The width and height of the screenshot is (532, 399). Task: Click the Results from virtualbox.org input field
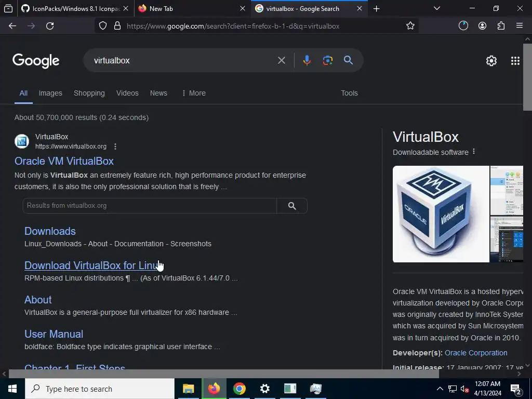(x=150, y=206)
